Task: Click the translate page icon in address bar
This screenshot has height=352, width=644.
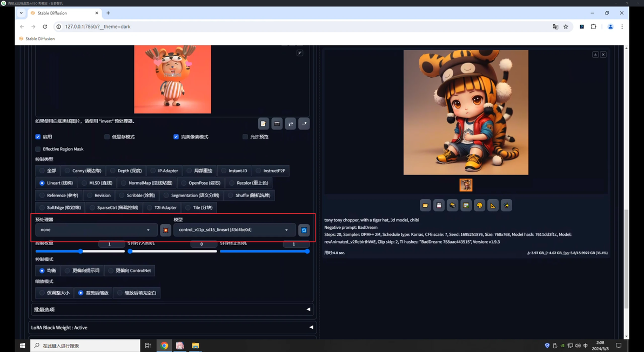Action: pos(555,26)
